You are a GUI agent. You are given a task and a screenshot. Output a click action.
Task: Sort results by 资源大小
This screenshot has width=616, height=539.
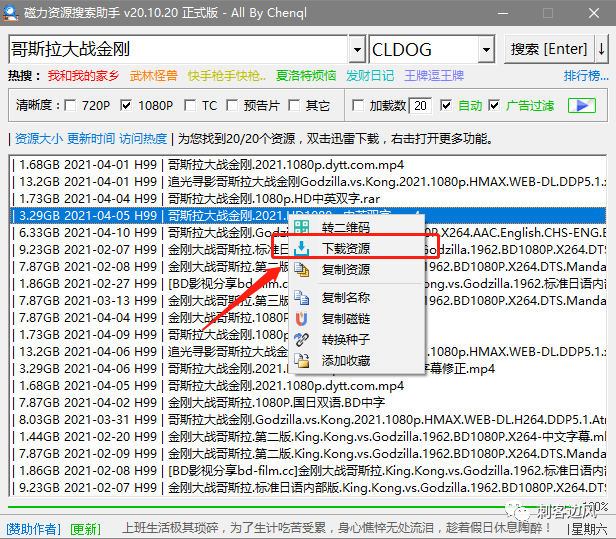click(39, 138)
